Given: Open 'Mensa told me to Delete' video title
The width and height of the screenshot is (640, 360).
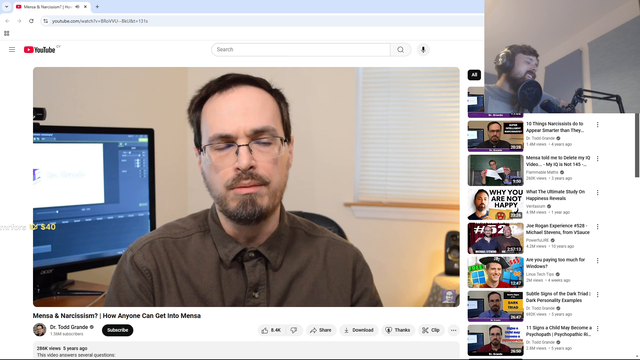Looking at the screenshot, I should (558, 161).
